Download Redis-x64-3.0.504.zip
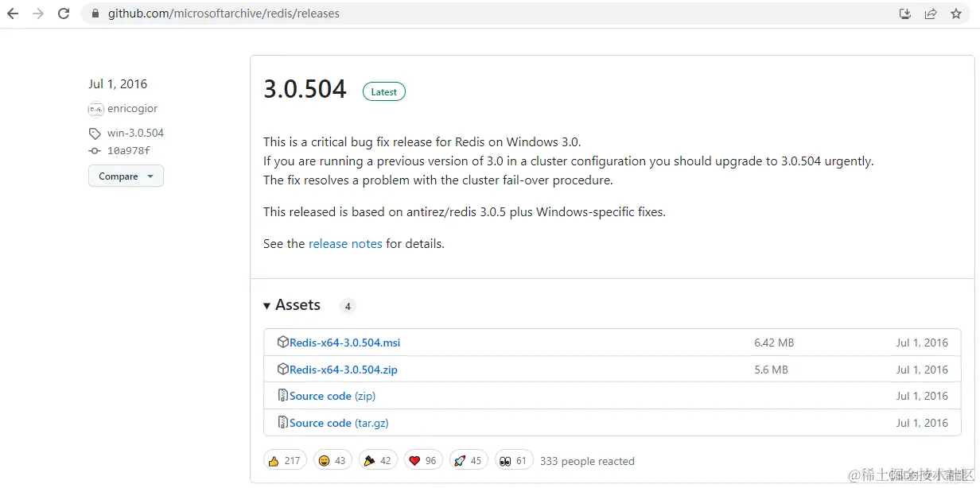 344,370
